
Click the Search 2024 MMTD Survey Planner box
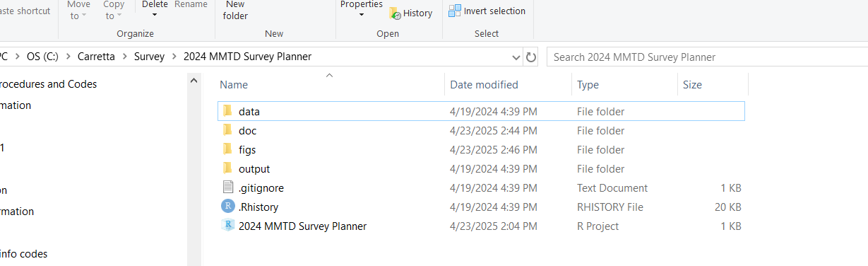[x=706, y=57]
